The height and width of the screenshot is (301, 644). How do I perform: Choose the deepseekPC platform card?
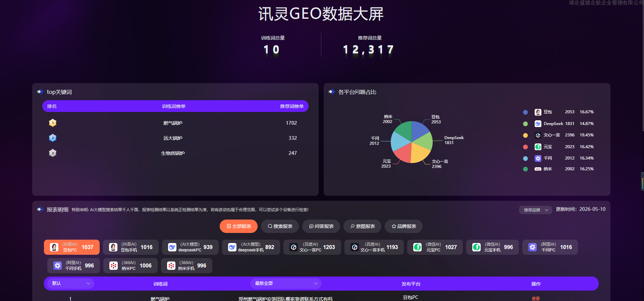(x=190, y=247)
